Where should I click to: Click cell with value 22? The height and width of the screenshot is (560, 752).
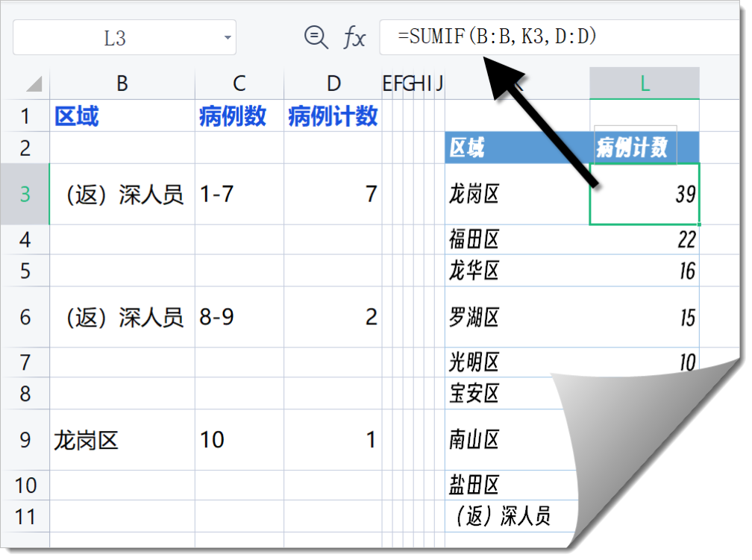click(644, 239)
